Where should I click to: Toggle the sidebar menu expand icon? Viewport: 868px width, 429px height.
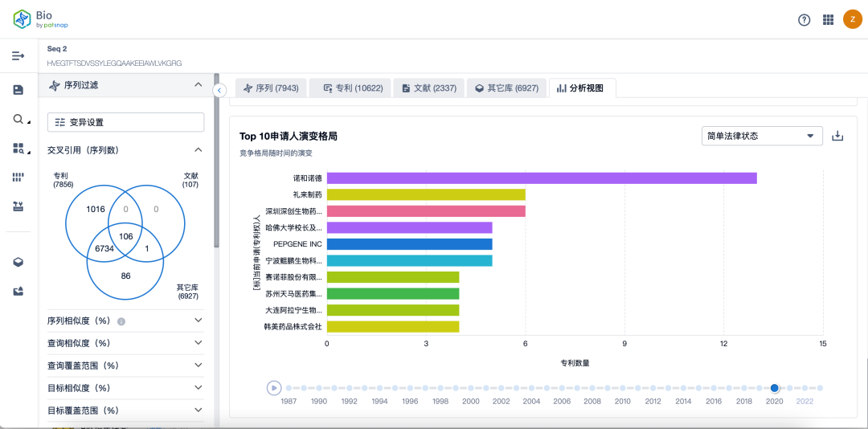coord(18,55)
